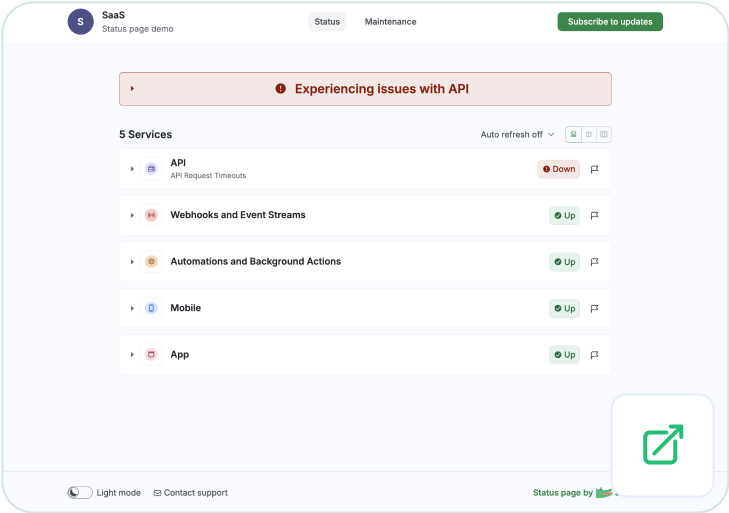This screenshot has height=513, width=729.
Task: Click the Down status badge for API
Action: pos(559,169)
